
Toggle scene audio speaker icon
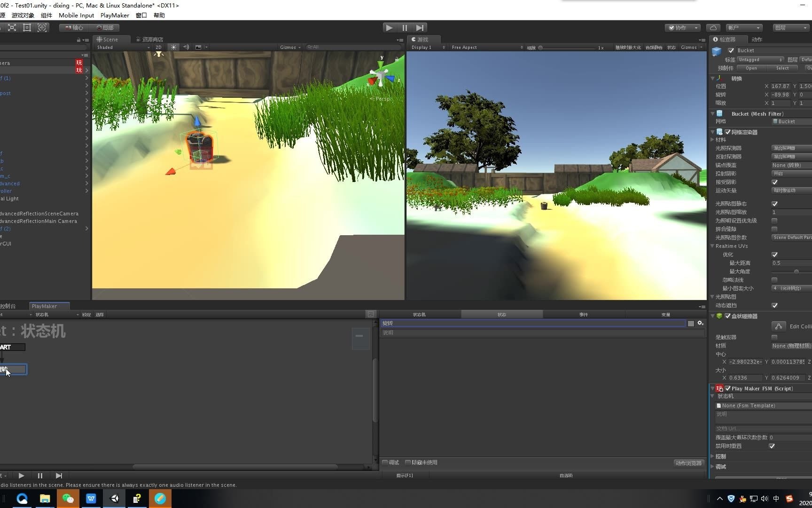(x=186, y=47)
